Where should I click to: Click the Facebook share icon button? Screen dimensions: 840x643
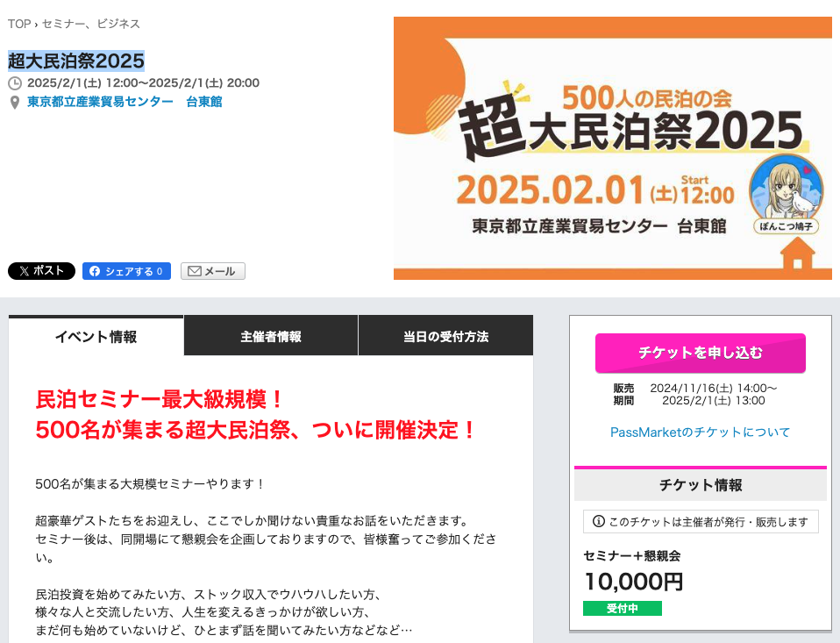click(x=126, y=271)
